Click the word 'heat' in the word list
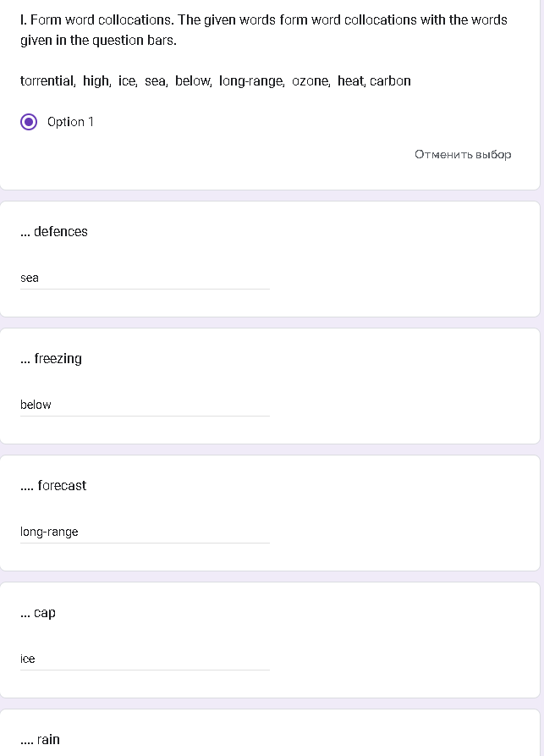This screenshot has height=756, width=544. coord(350,81)
